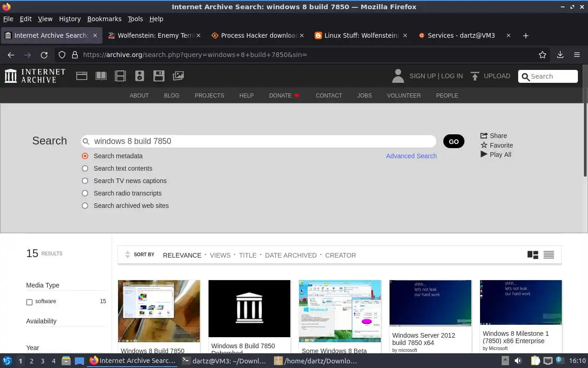
Task: Click the top-right header Search box
Action: (548, 76)
